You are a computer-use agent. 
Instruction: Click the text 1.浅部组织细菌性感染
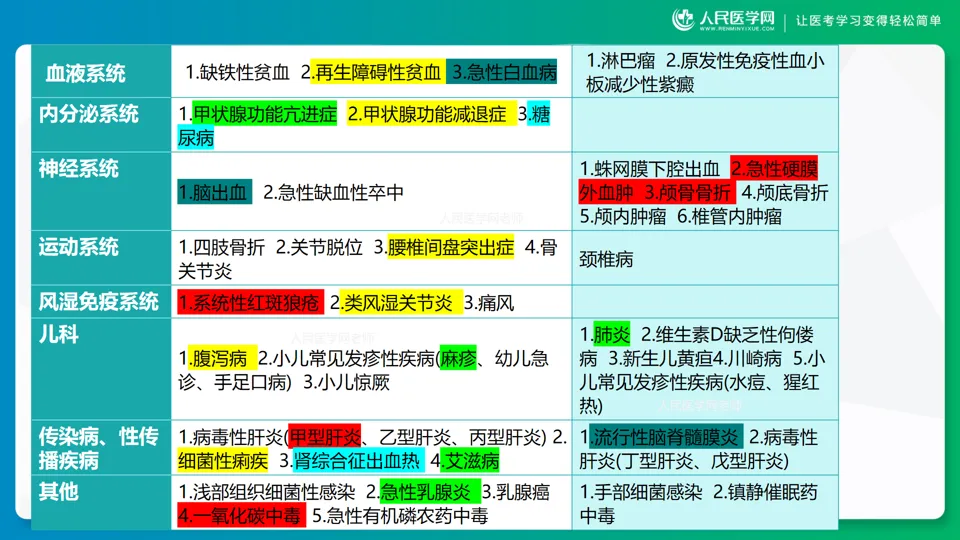[266, 492]
